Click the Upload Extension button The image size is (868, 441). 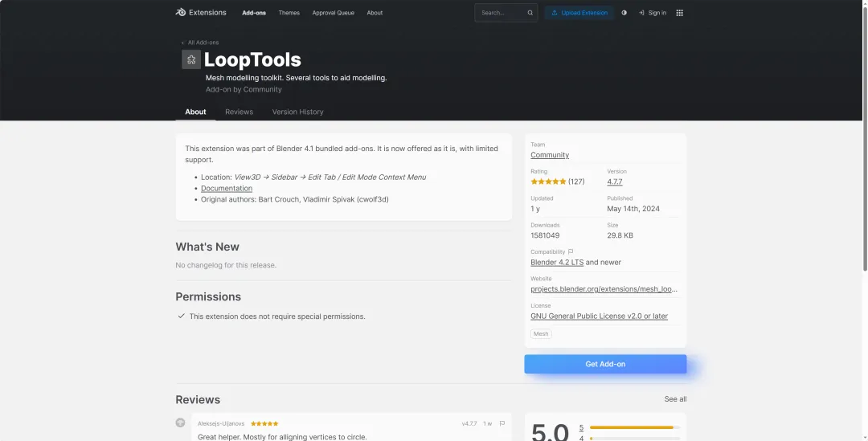pos(579,13)
